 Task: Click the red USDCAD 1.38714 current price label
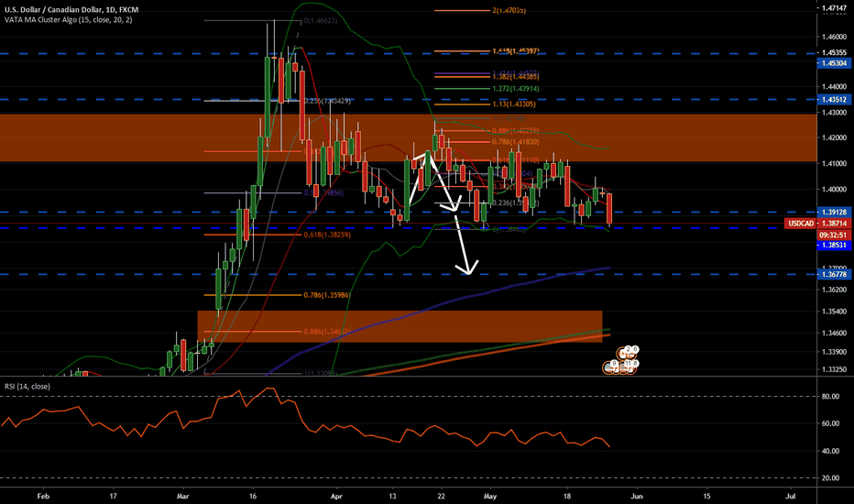click(x=817, y=224)
